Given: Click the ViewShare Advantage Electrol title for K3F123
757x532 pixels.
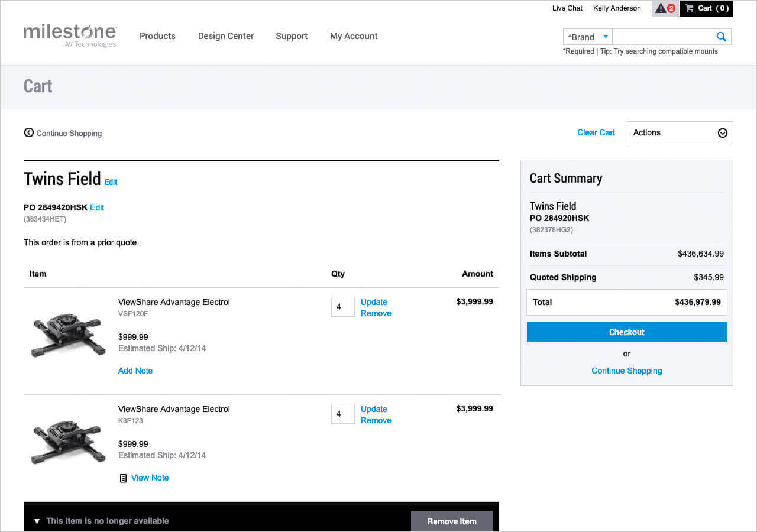Looking at the screenshot, I should [174, 409].
